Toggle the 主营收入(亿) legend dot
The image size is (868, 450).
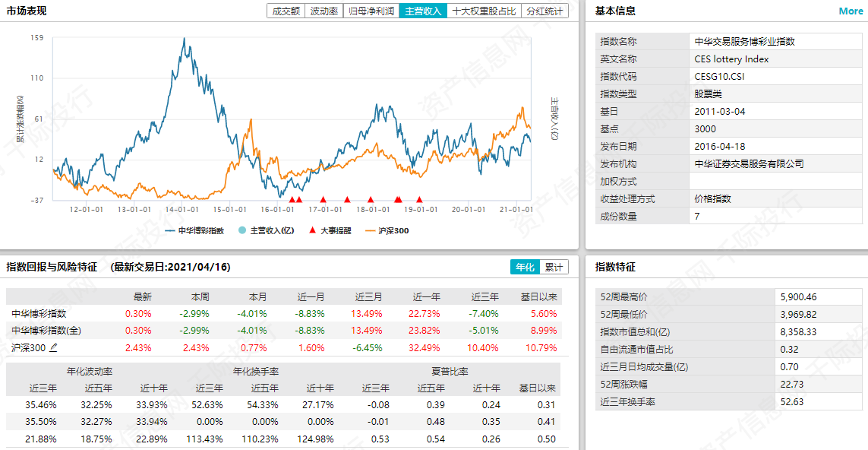[x=241, y=230]
